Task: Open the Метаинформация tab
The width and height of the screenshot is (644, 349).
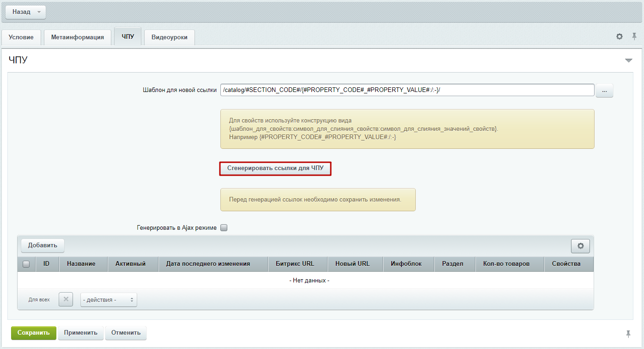Action: coord(78,37)
